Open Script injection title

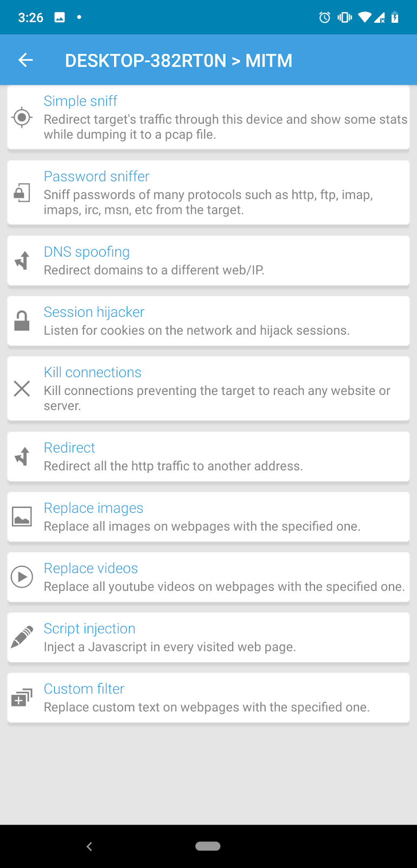pyautogui.click(x=89, y=628)
